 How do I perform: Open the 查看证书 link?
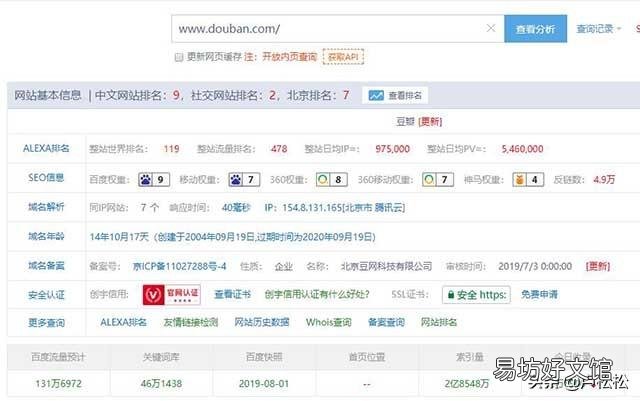pyautogui.click(x=233, y=294)
